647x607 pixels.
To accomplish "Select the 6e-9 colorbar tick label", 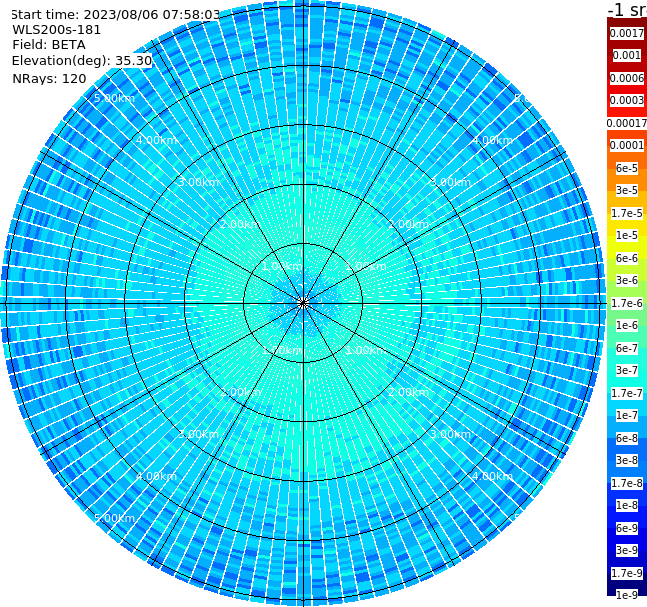I will pos(627,528).
